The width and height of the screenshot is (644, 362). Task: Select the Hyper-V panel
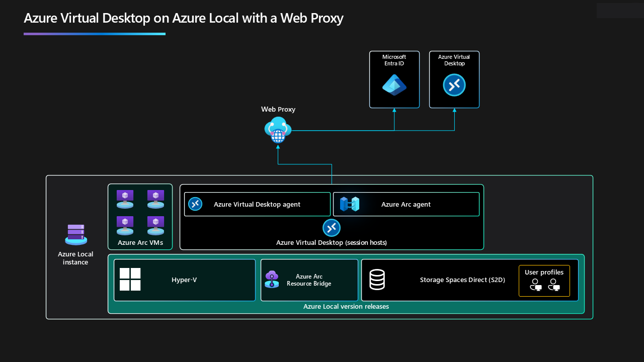(185, 280)
